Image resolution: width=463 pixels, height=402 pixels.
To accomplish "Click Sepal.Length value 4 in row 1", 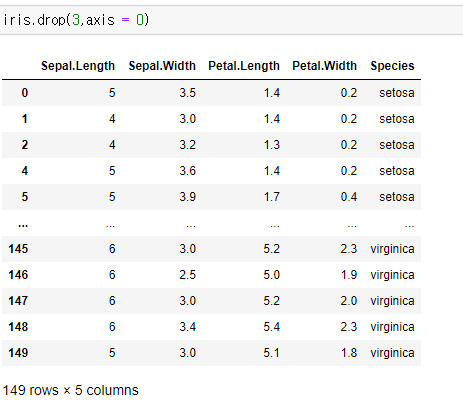I will click(112, 119).
